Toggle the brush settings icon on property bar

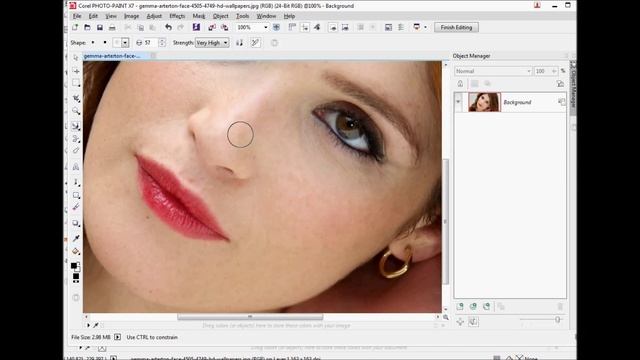click(255, 42)
